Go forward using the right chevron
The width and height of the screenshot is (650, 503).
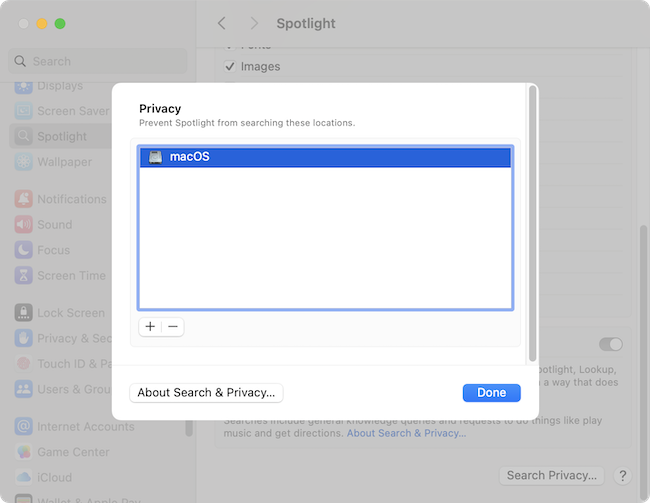(254, 23)
